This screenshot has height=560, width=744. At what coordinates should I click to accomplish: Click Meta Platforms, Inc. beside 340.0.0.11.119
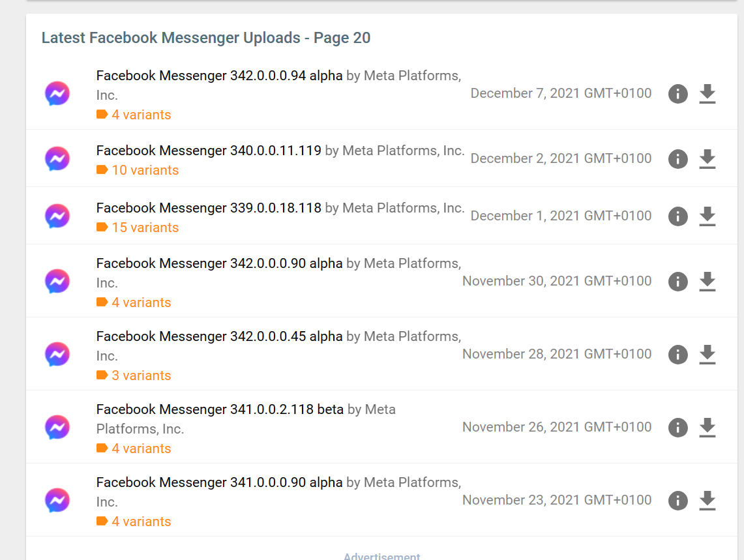[x=404, y=151]
